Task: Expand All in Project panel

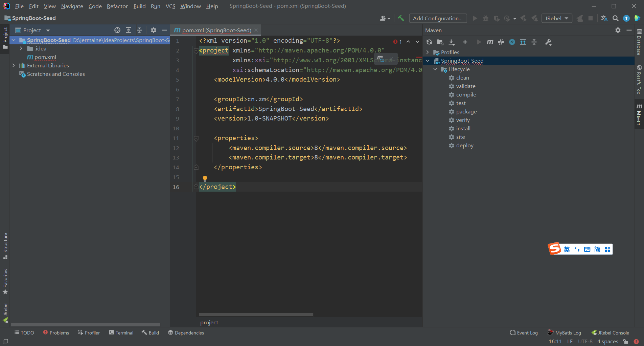Action: pyautogui.click(x=129, y=30)
